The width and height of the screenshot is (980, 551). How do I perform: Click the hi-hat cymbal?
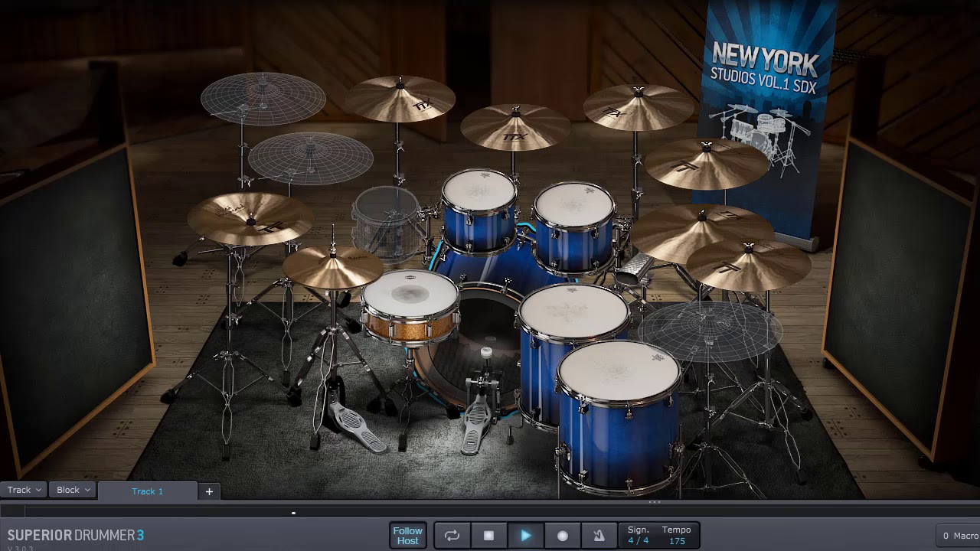tap(332, 266)
